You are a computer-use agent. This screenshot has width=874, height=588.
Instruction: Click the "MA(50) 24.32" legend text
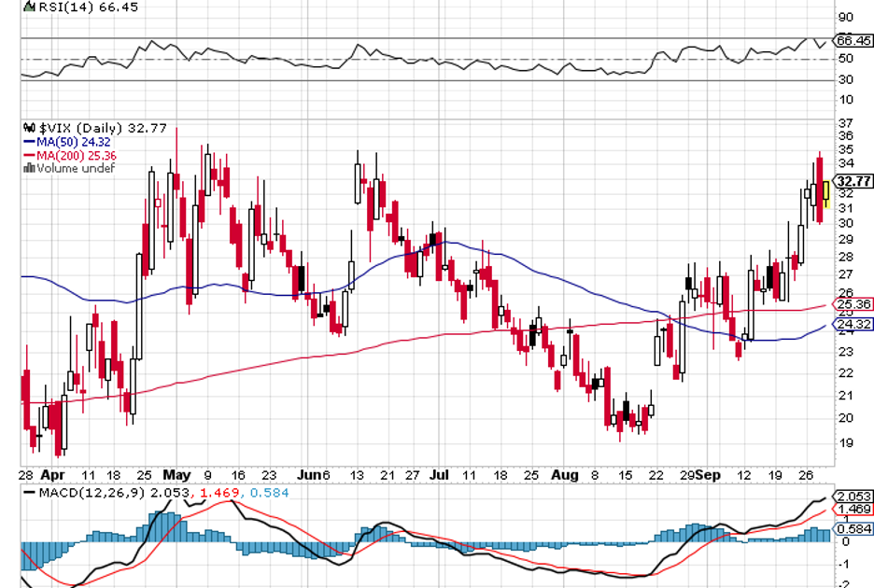75,142
